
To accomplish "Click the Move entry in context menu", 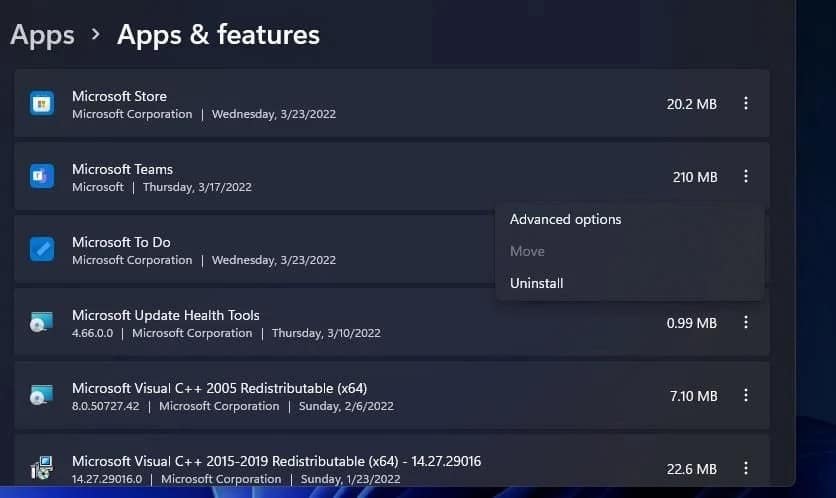I will click(x=527, y=252).
